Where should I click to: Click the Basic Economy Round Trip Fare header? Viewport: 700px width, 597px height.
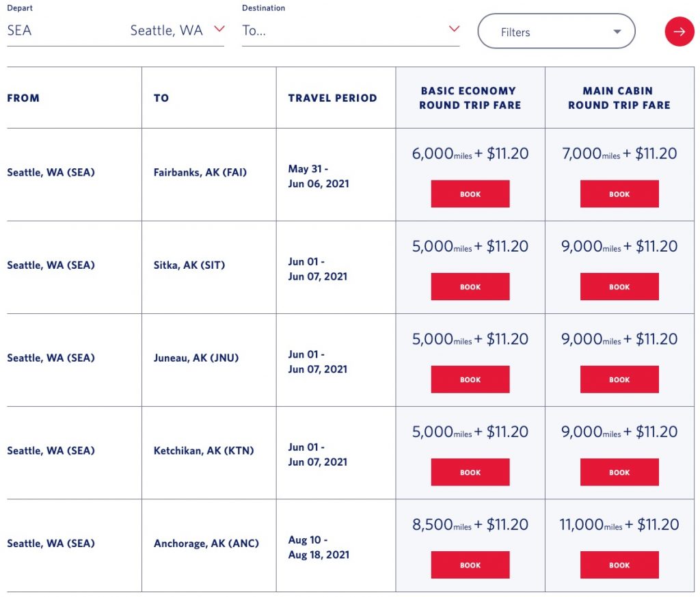click(470, 98)
